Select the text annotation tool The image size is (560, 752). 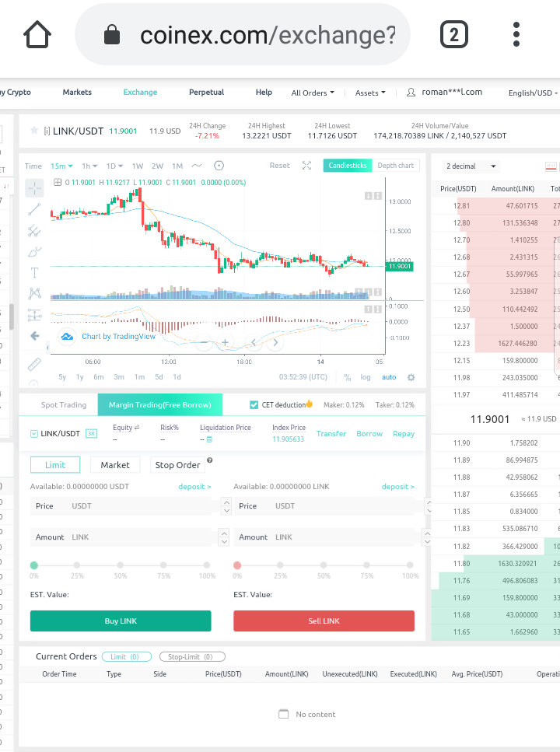(x=34, y=273)
